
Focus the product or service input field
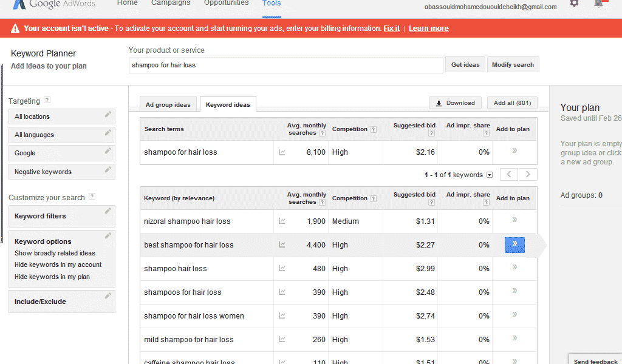coord(285,66)
